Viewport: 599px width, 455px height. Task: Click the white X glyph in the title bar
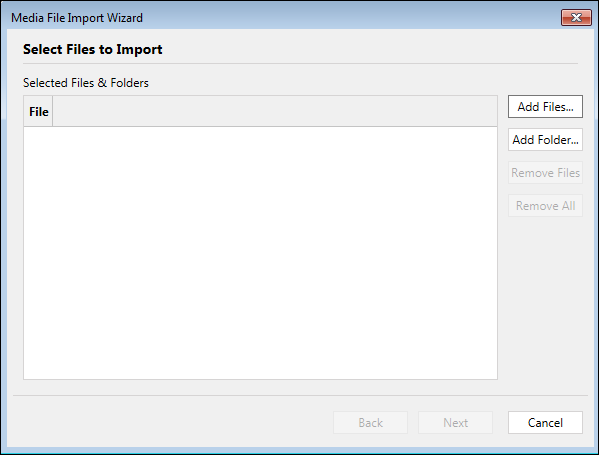576,18
